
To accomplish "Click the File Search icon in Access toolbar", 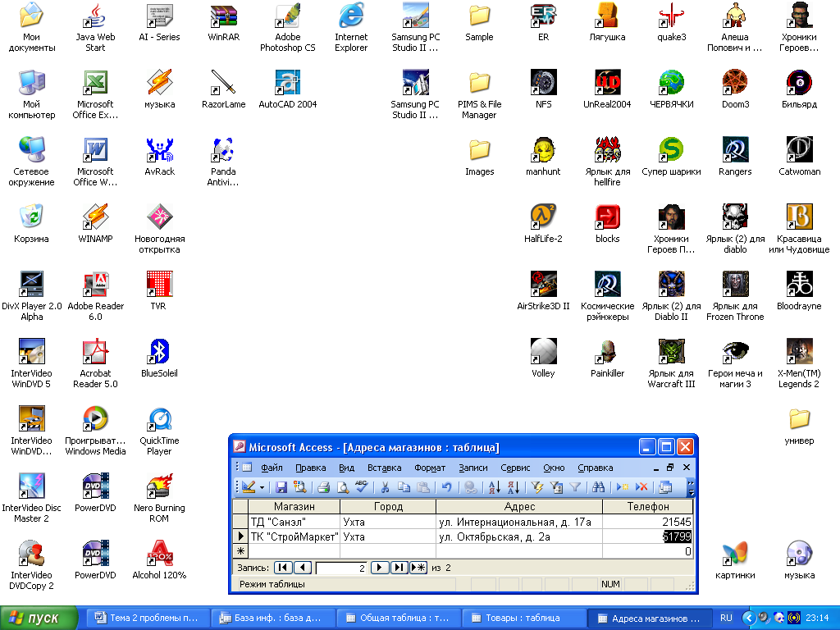I will coord(299,487).
